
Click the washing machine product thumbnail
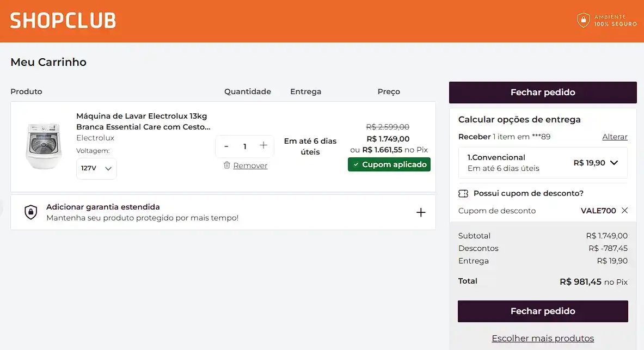click(44, 146)
